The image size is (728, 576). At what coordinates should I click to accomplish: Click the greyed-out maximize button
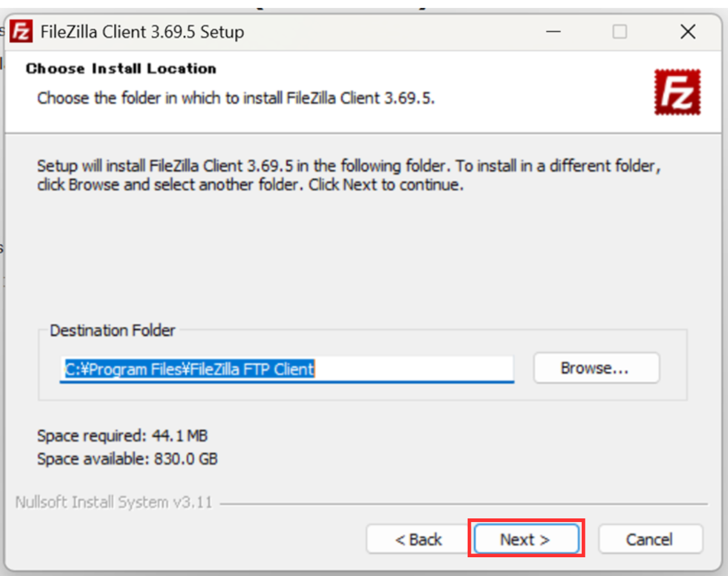619,32
